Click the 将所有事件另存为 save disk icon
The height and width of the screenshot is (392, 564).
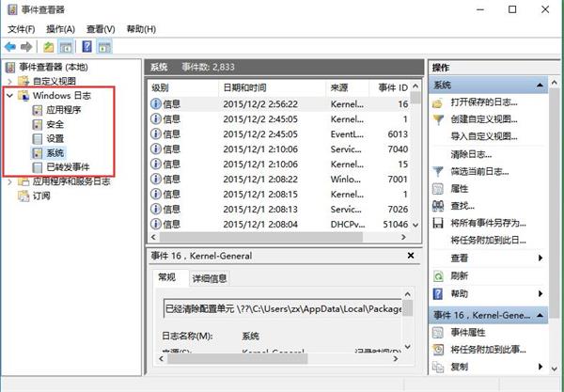pyautogui.click(x=438, y=224)
